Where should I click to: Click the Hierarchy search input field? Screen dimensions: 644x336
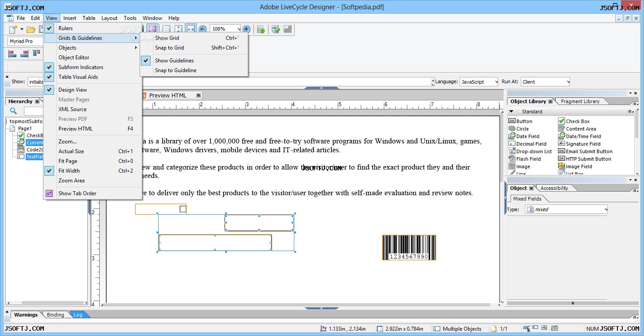[34, 111]
